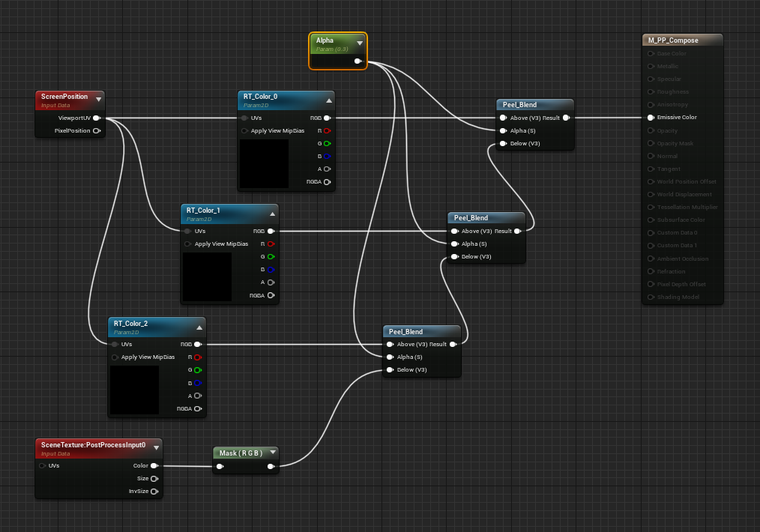Click Refraction pin on M_PP_Compose
Image resolution: width=760 pixels, height=532 pixels.
(x=651, y=271)
